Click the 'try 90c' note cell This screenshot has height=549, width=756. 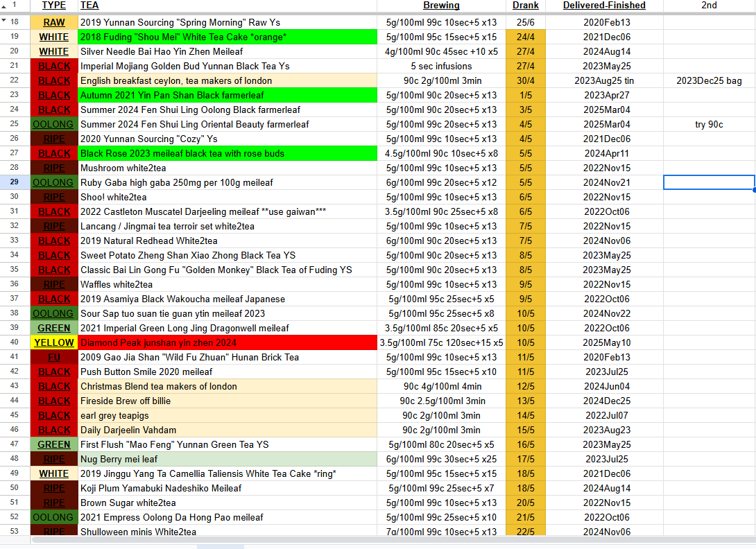coord(709,124)
